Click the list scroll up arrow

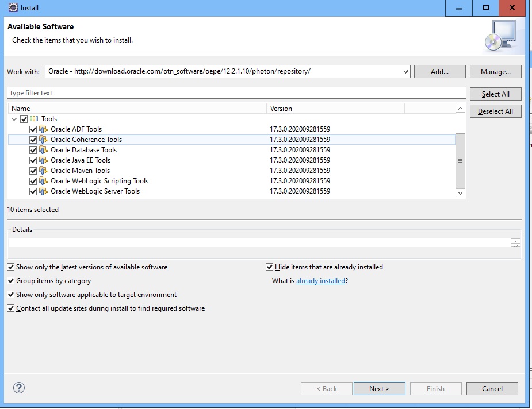[x=460, y=108]
